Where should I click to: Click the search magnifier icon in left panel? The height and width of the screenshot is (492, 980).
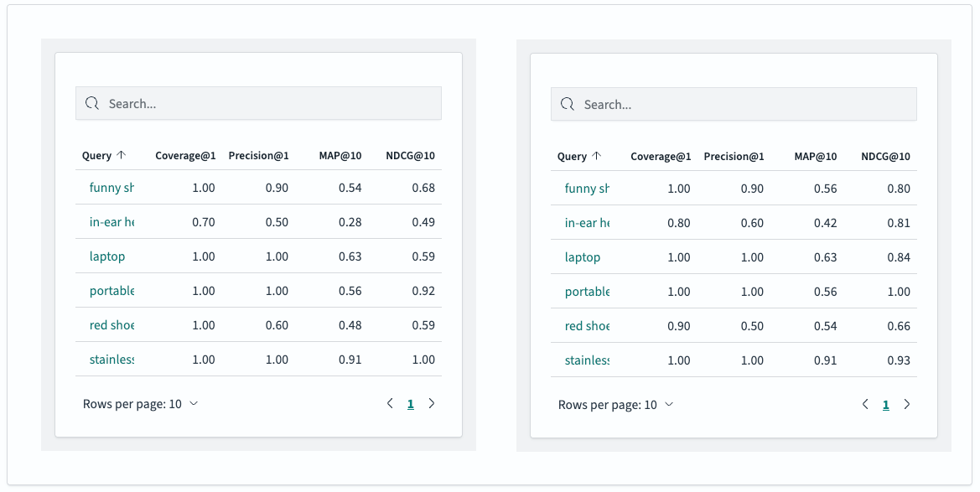[x=92, y=103]
